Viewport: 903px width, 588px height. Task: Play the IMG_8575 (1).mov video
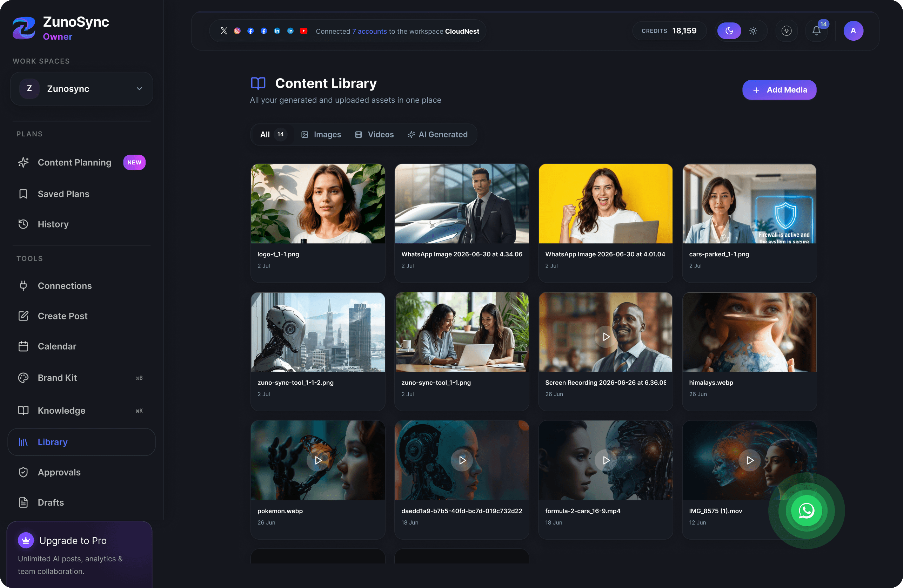coord(750,460)
